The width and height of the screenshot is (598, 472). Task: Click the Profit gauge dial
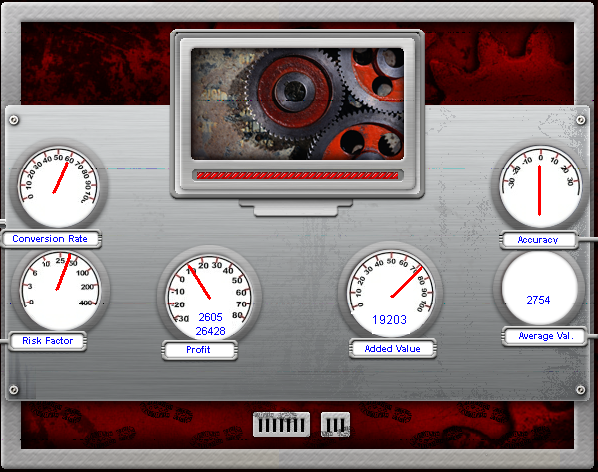(209, 297)
